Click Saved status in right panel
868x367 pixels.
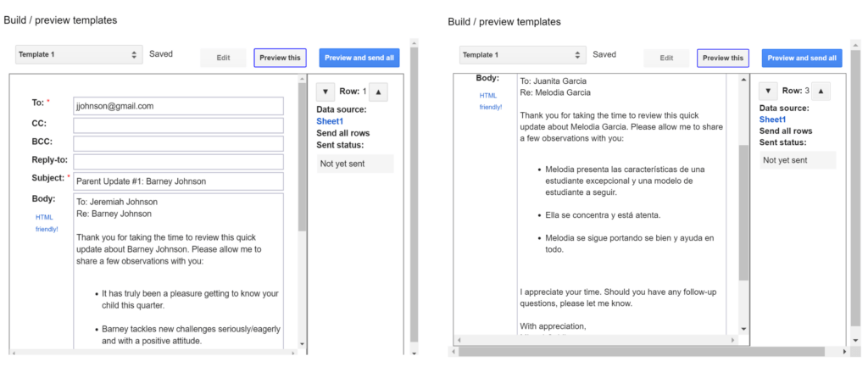[x=604, y=54]
